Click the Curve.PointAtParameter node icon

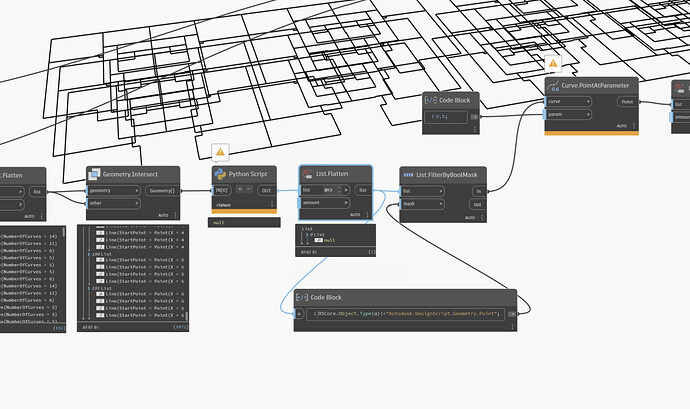pos(554,87)
